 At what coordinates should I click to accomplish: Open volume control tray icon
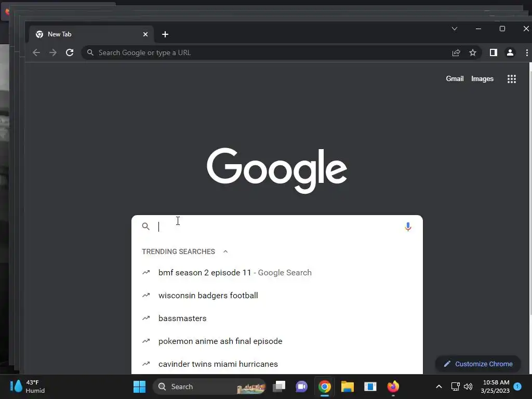[x=468, y=387]
